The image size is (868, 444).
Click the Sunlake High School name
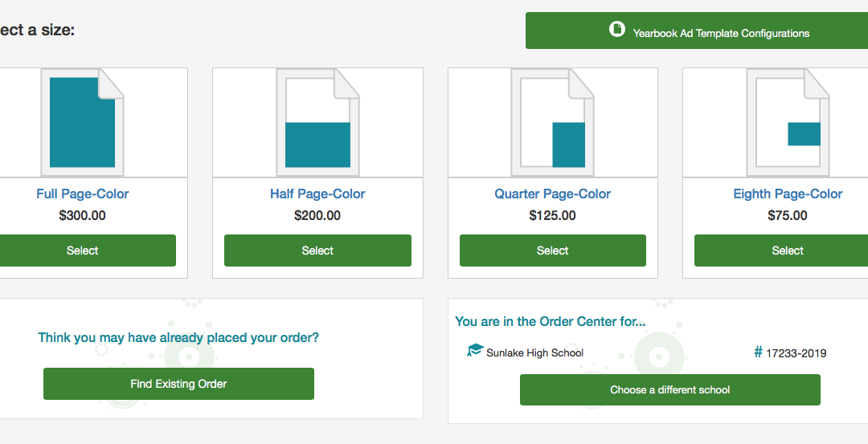[534, 352]
